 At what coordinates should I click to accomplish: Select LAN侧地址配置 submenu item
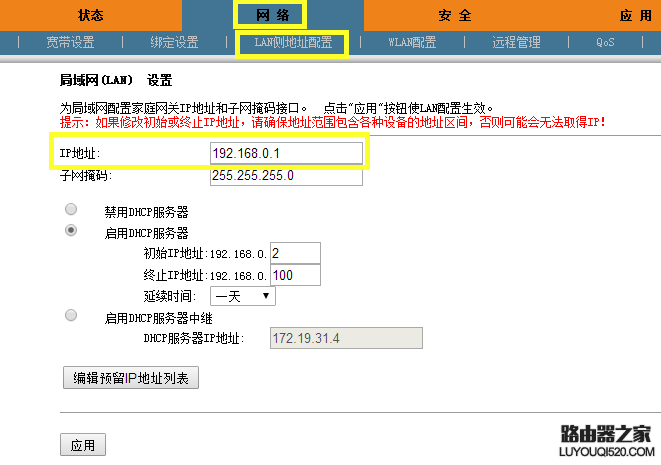(293, 42)
